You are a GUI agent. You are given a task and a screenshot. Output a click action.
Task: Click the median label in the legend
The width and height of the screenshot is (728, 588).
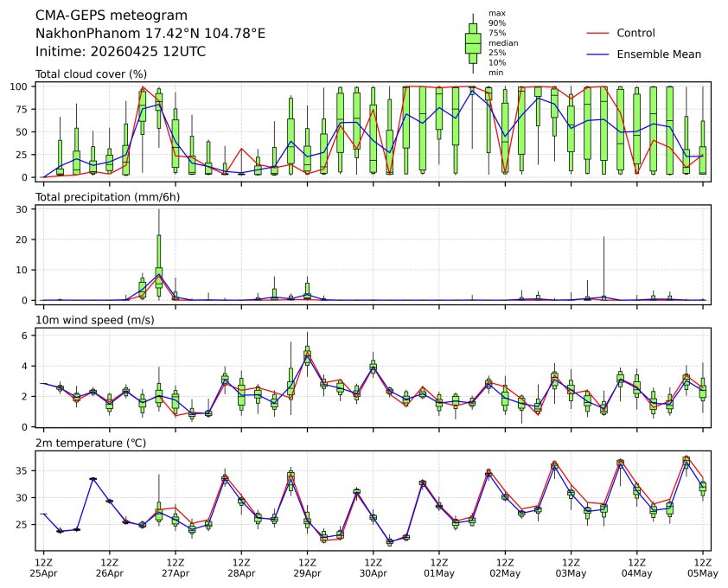500,42
